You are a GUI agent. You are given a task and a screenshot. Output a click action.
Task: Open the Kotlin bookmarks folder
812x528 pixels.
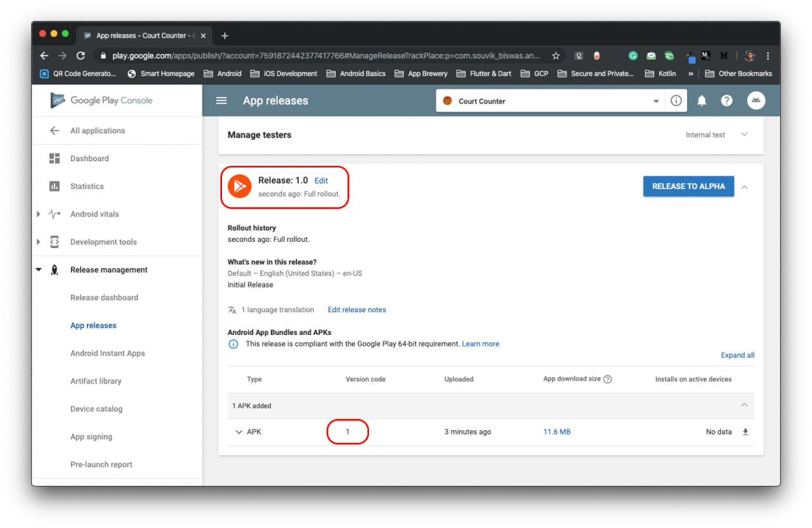tap(660, 74)
